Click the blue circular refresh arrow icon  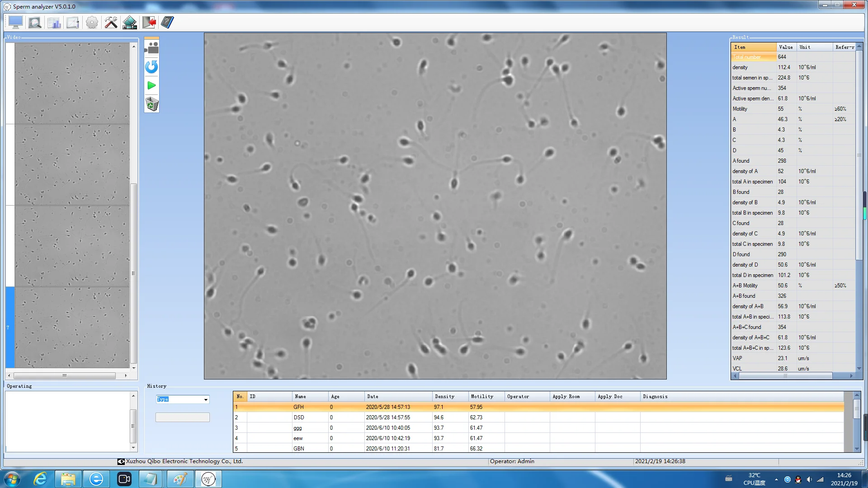(x=151, y=67)
